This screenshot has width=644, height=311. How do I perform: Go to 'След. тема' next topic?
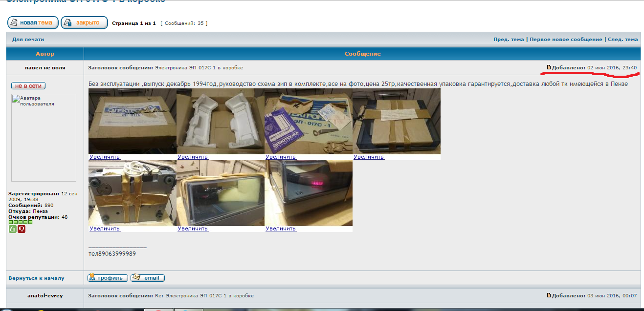pyautogui.click(x=622, y=40)
